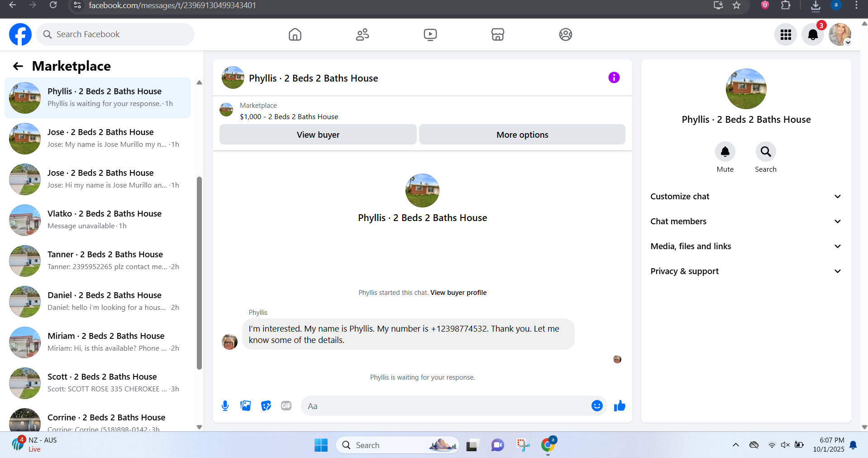Open Jose's 'My name is Jose Murillo' chat
This screenshot has width=868, height=458.
click(x=97, y=139)
